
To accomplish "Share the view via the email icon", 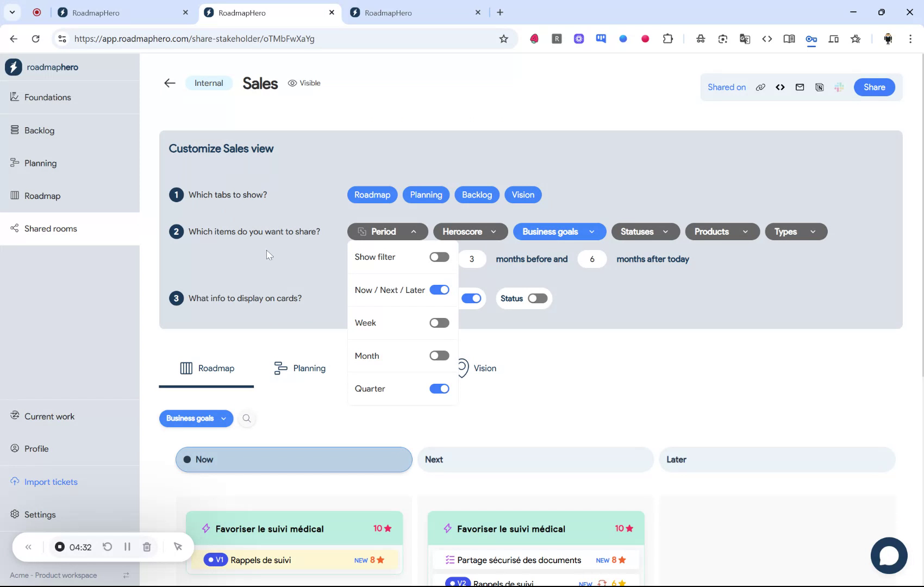I will 800,87.
